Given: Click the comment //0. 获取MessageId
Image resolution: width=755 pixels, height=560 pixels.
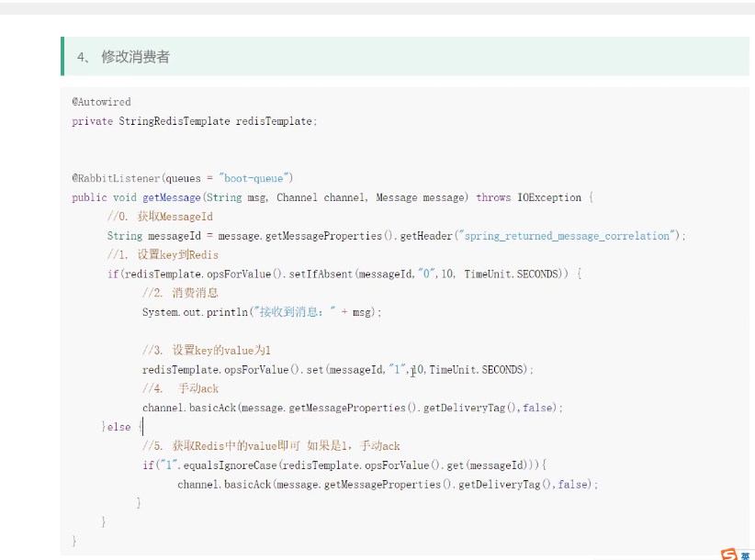Looking at the screenshot, I should 160,217.
